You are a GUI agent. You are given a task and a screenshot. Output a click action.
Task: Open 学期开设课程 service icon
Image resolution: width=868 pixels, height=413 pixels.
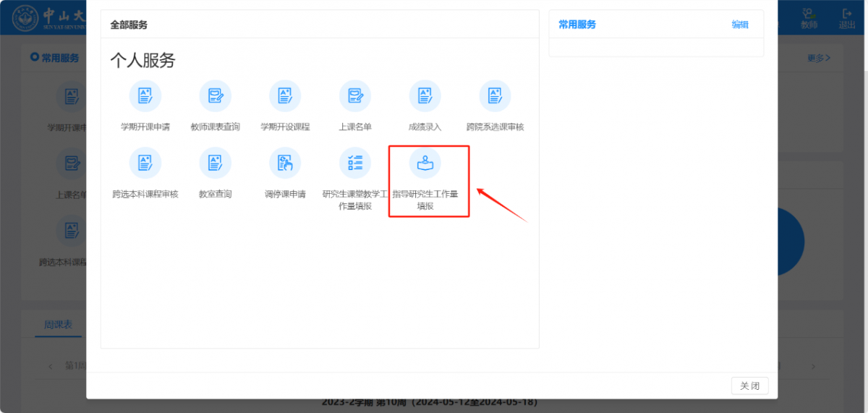tap(285, 96)
